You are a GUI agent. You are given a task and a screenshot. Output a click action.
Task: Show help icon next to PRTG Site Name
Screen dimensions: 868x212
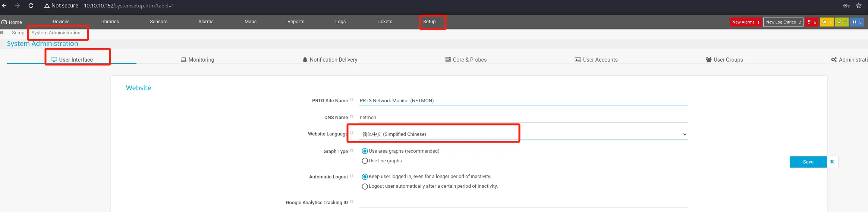click(x=352, y=100)
